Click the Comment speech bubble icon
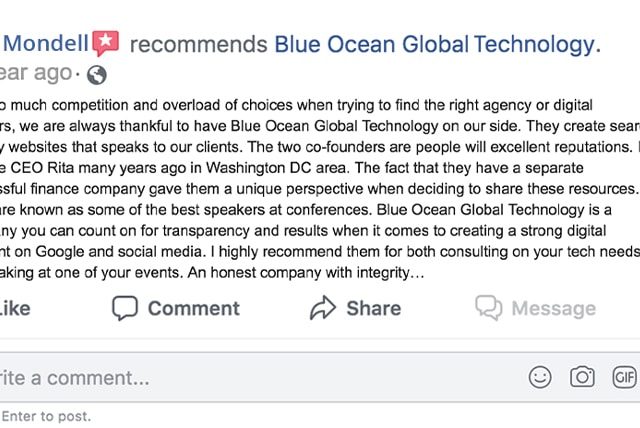 [x=125, y=308]
